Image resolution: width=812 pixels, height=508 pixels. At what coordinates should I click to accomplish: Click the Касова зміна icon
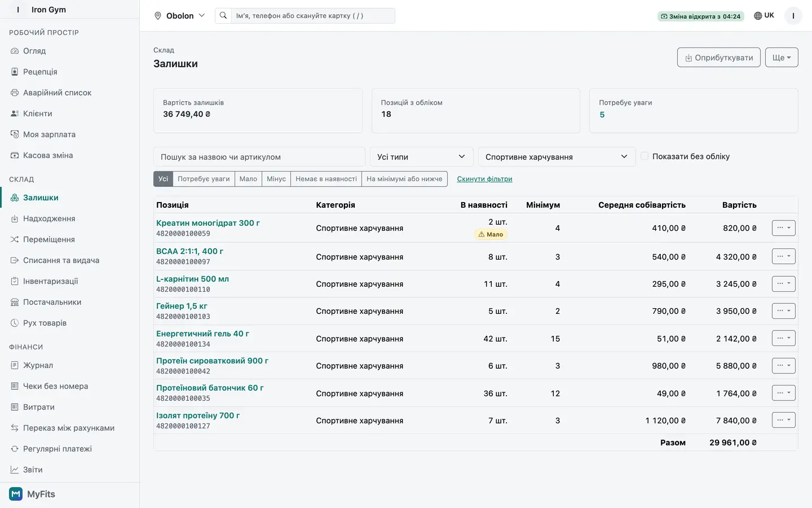click(15, 155)
